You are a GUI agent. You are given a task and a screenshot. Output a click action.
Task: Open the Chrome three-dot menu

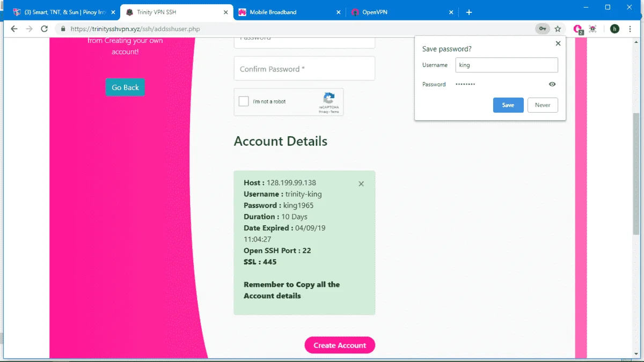631,29
